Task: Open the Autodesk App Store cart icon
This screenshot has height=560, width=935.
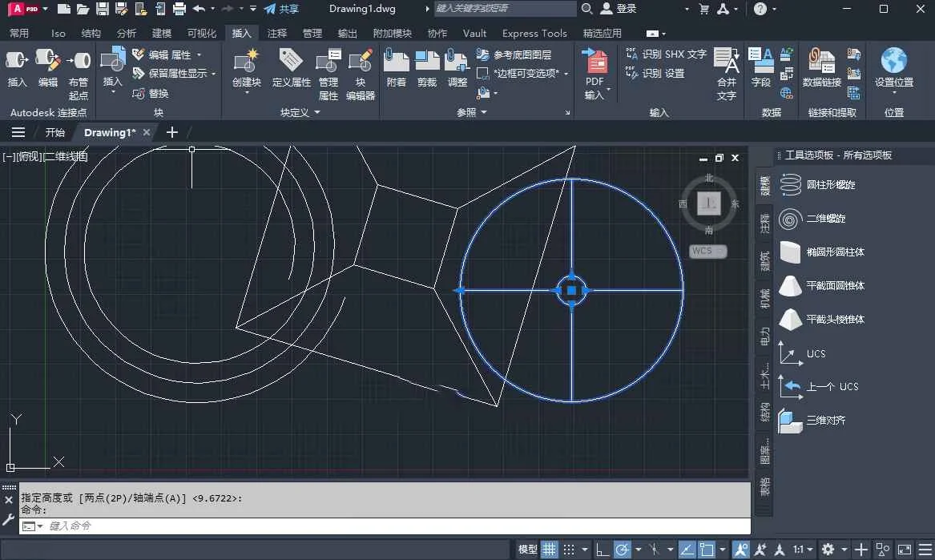Action: click(x=704, y=9)
